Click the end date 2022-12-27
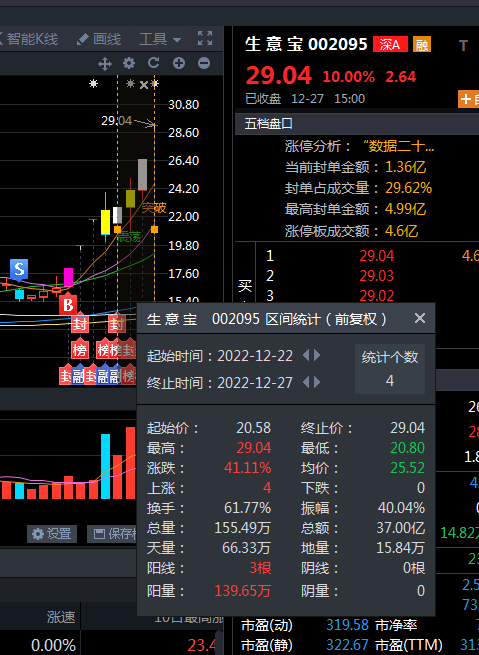The height and width of the screenshot is (655, 479). 255,383
